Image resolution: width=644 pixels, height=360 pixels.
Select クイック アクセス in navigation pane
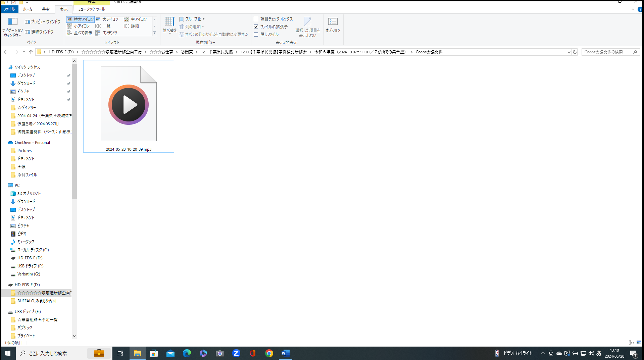(x=27, y=67)
